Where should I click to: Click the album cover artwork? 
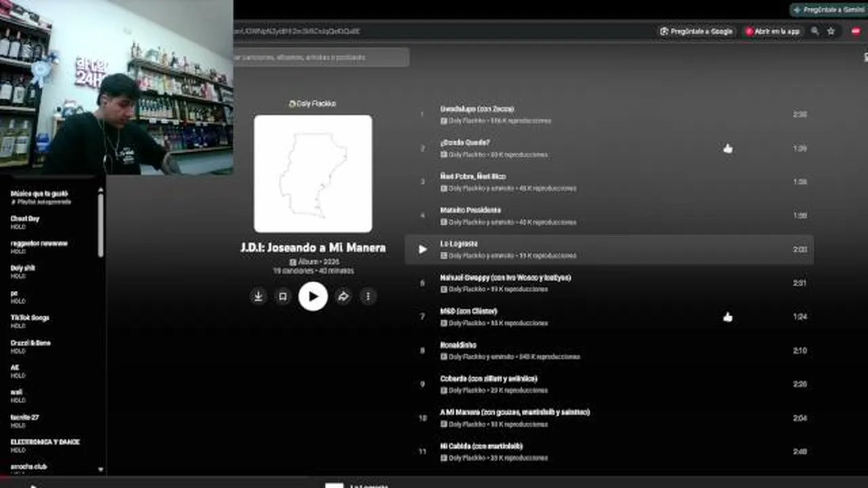tap(313, 174)
